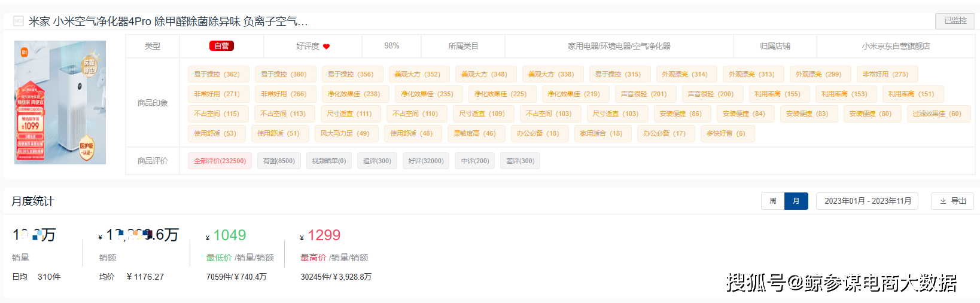Select the 灵敏度高 (46) impression tag

point(475,133)
